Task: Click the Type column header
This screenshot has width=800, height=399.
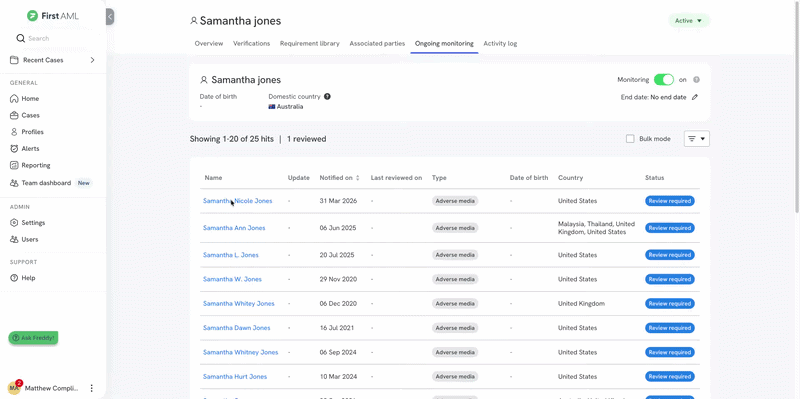Action: click(439, 178)
